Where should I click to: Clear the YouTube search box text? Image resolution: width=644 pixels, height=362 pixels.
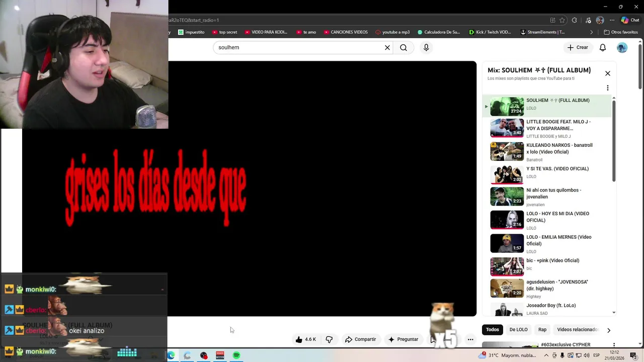click(x=387, y=47)
